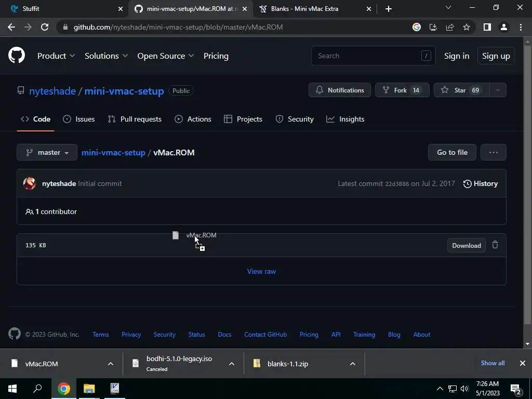Image resolution: width=532 pixels, height=399 pixels.
Task: Click the Mini vMac app icon in taskbar
Action: pos(115,389)
